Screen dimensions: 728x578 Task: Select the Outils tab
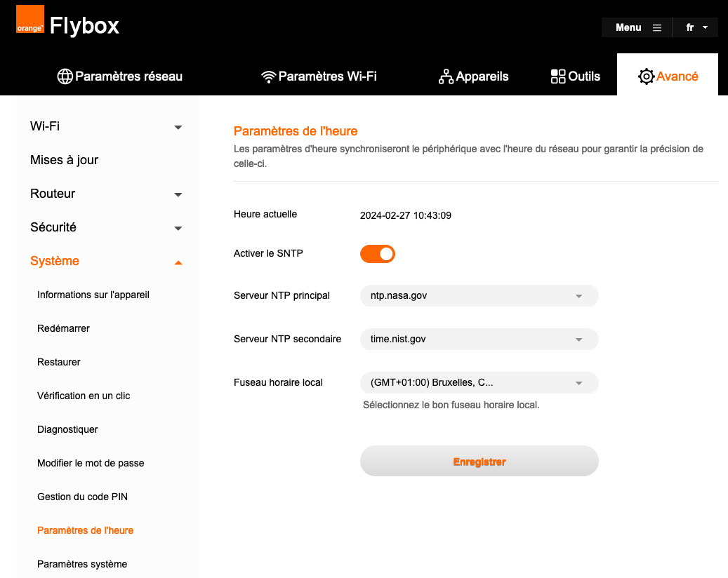pyautogui.click(x=575, y=76)
